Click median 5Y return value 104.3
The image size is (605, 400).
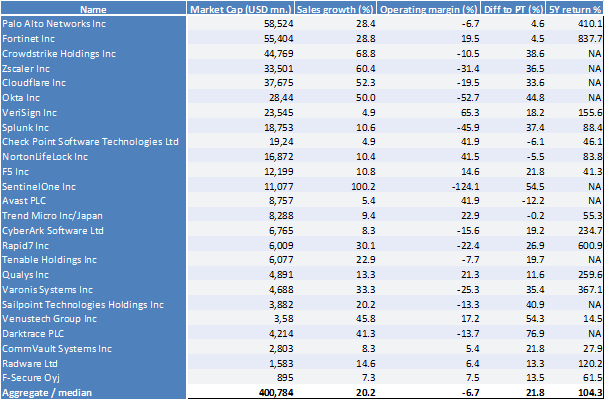[x=590, y=393]
